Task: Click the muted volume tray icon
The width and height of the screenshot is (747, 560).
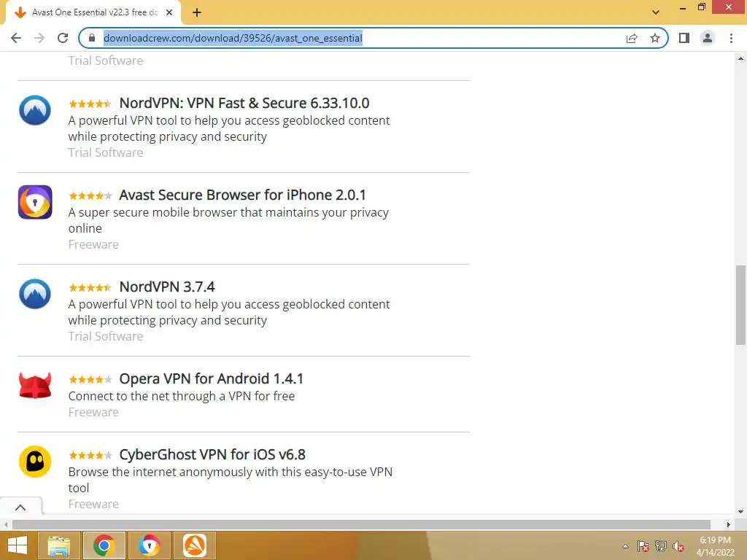Action: [x=678, y=546]
